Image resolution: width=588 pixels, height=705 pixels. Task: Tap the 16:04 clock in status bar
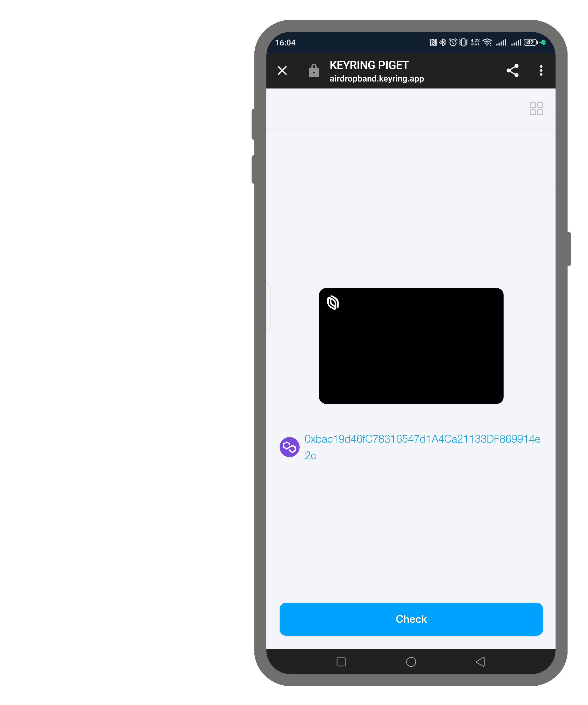click(x=285, y=43)
